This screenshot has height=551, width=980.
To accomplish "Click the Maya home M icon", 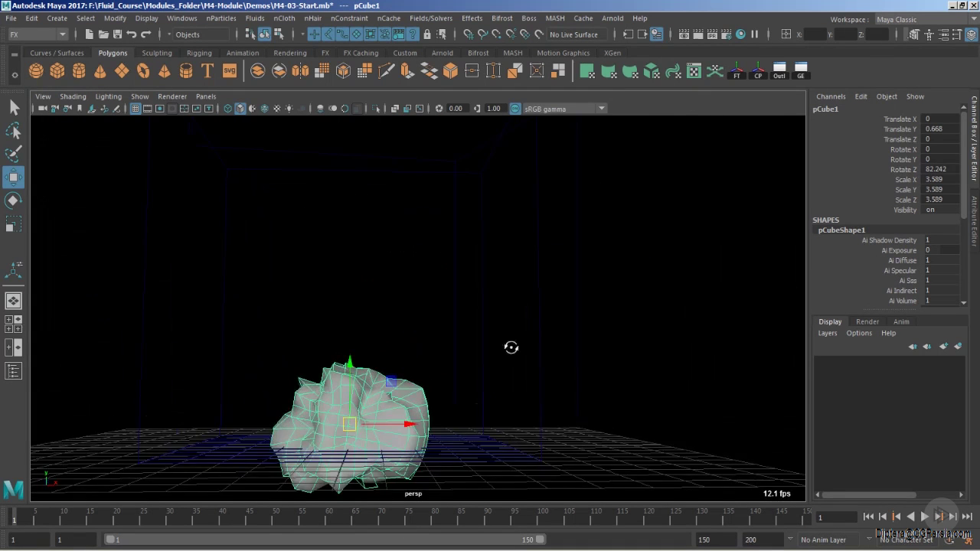I will click(14, 488).
